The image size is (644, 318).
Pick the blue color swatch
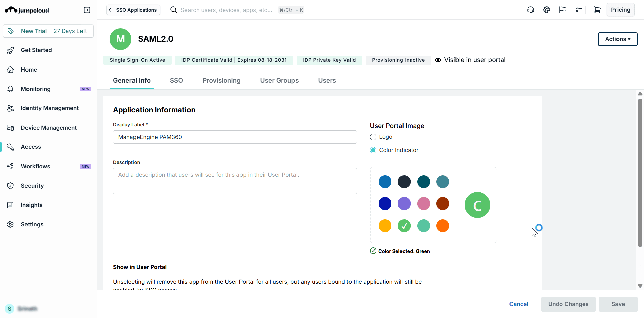click(385, 182)
